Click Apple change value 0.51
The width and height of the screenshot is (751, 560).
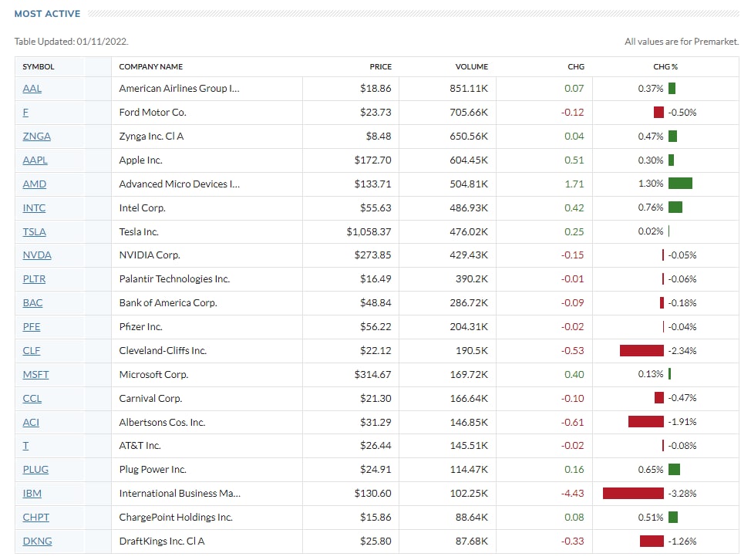coord(574,160)
